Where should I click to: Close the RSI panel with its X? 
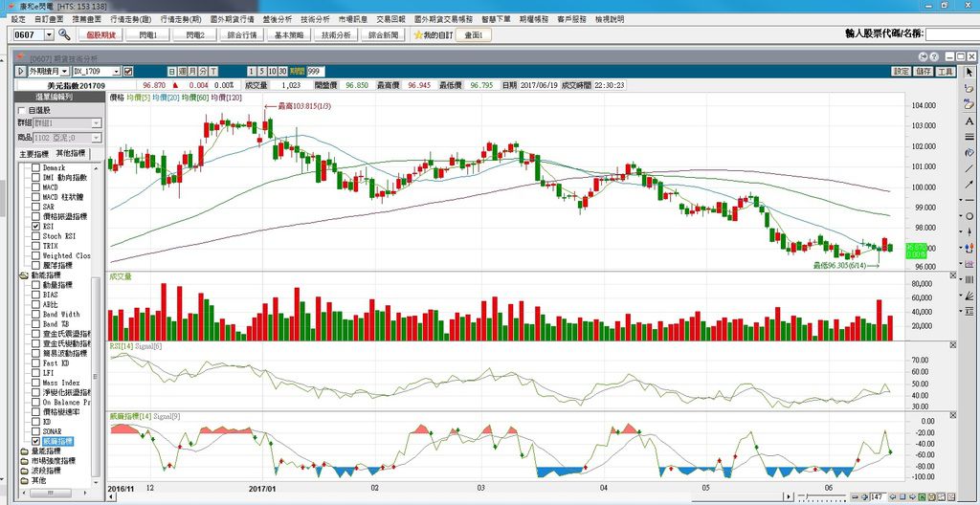[953, 345]
